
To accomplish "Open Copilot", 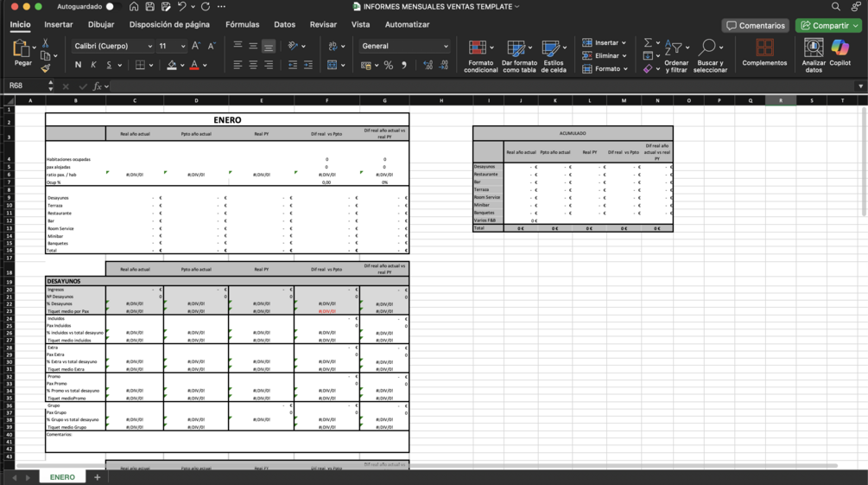I will (839, 52).
